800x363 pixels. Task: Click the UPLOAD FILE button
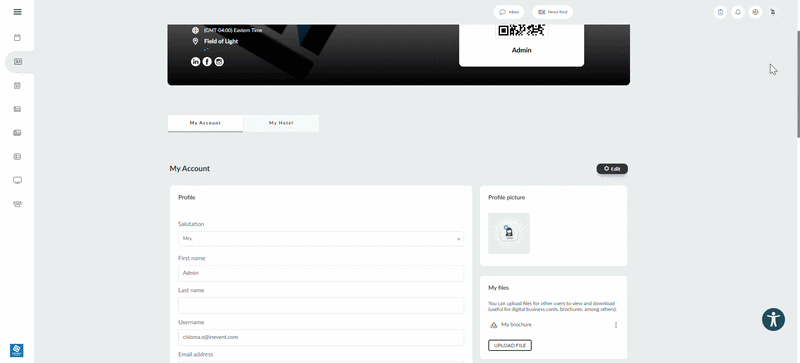click(x=510, y=346)
